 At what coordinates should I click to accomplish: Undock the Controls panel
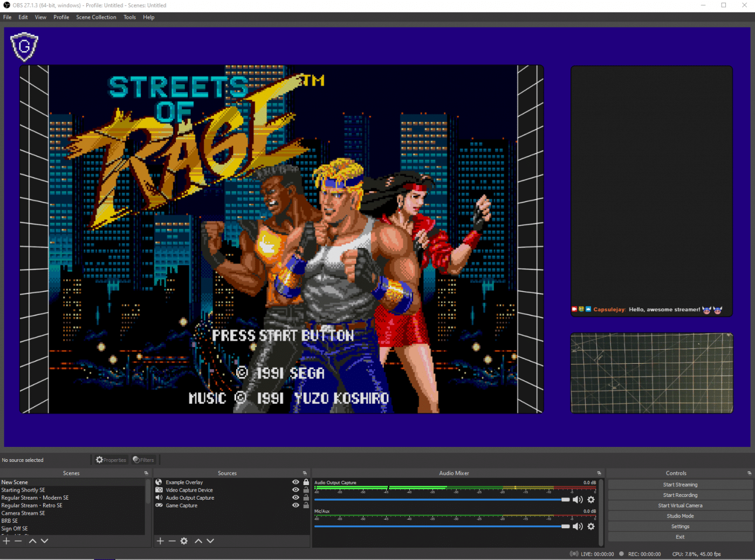[x=749, y=473]
